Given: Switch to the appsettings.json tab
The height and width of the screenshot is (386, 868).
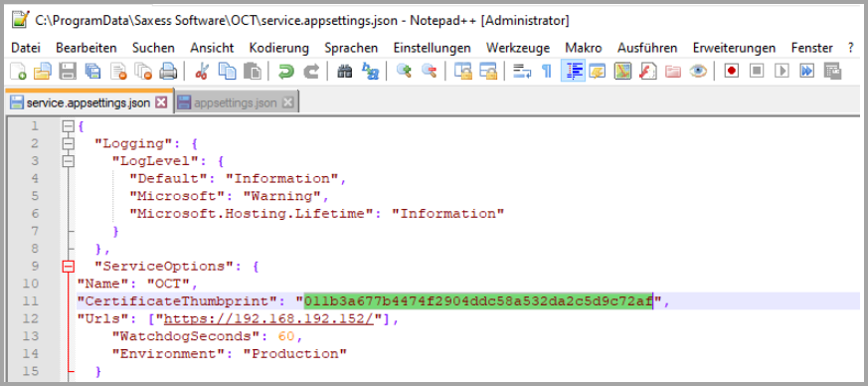Looking at the screenshot, I should pyautogui.click(x=236, y=103).
